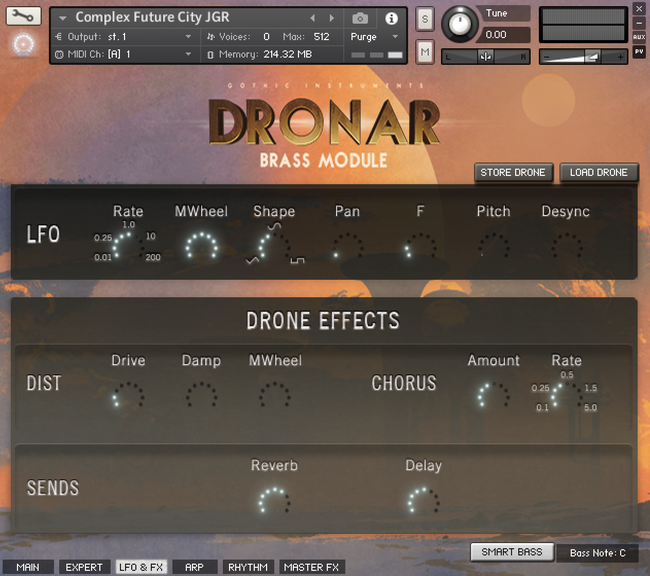Click the LFO sine wave shape icon
Image resolution: width=650 pixels, height=576 pixels.
[274, 226]
